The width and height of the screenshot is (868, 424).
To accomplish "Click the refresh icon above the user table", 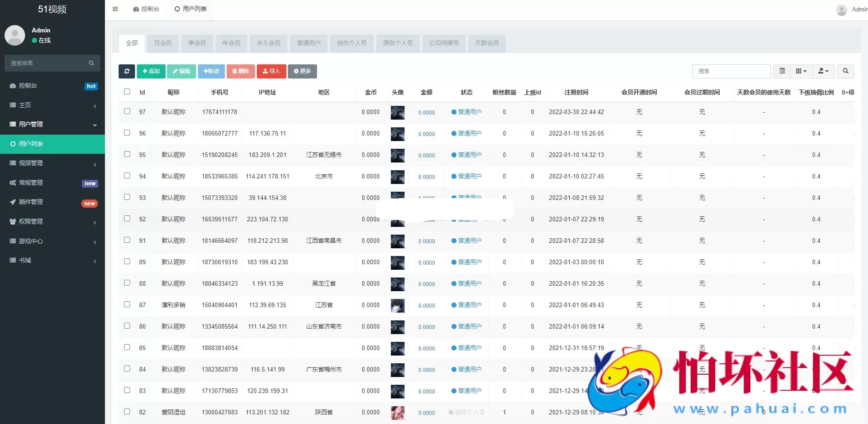I will [x=126, y=71].
